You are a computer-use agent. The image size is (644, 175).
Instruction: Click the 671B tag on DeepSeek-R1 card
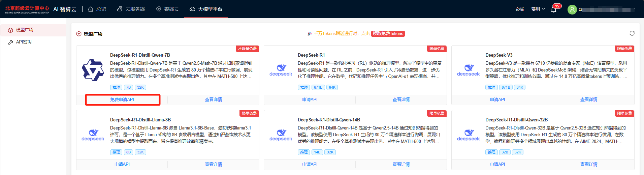318,87
